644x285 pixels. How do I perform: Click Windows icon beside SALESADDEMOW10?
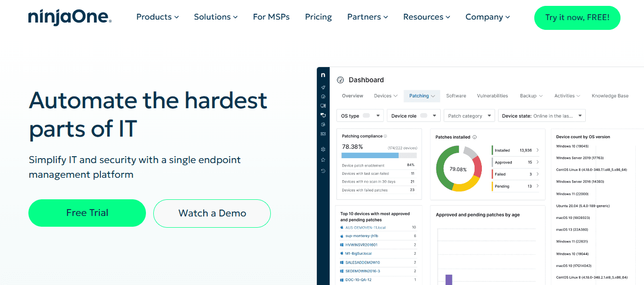click(342, 262)
